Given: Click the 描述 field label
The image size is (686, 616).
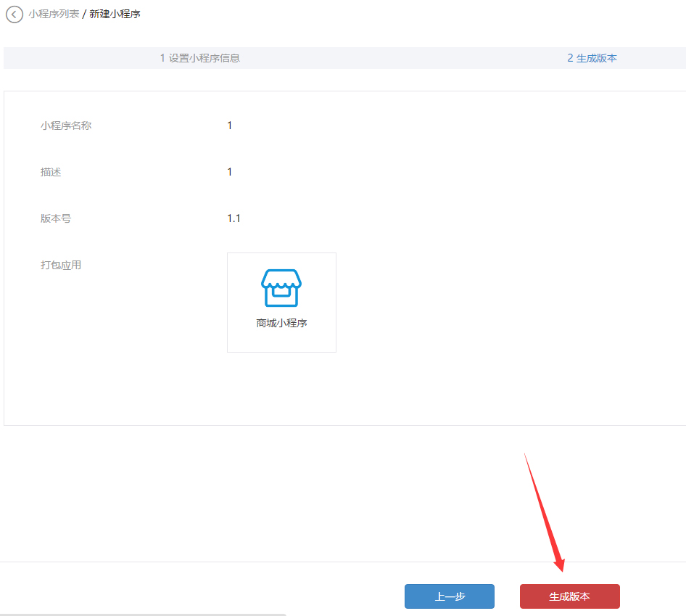Looking at the screenshot, I should (x=51, y=172).
